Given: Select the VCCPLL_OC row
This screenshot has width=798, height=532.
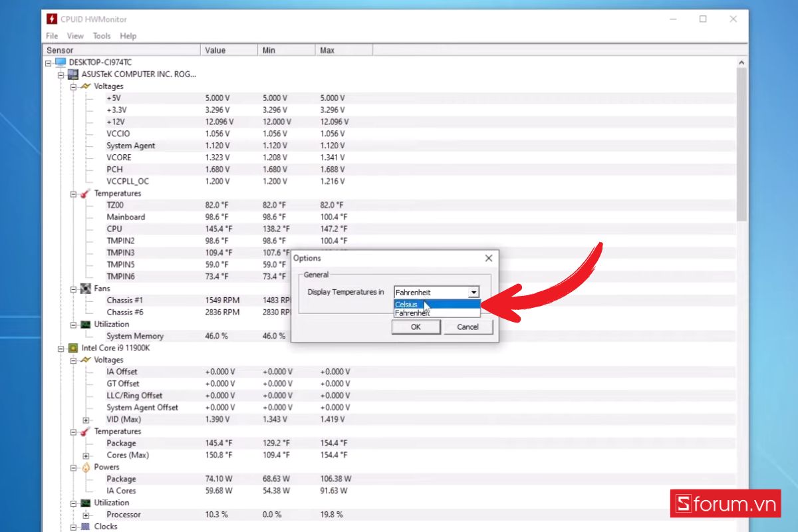Looking at the screenshot, I should tap(390, 182).
